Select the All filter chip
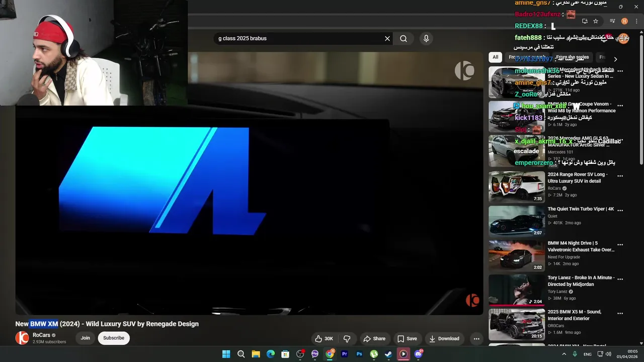This screenshot has height=362, width=644. (x=496, y=57)
